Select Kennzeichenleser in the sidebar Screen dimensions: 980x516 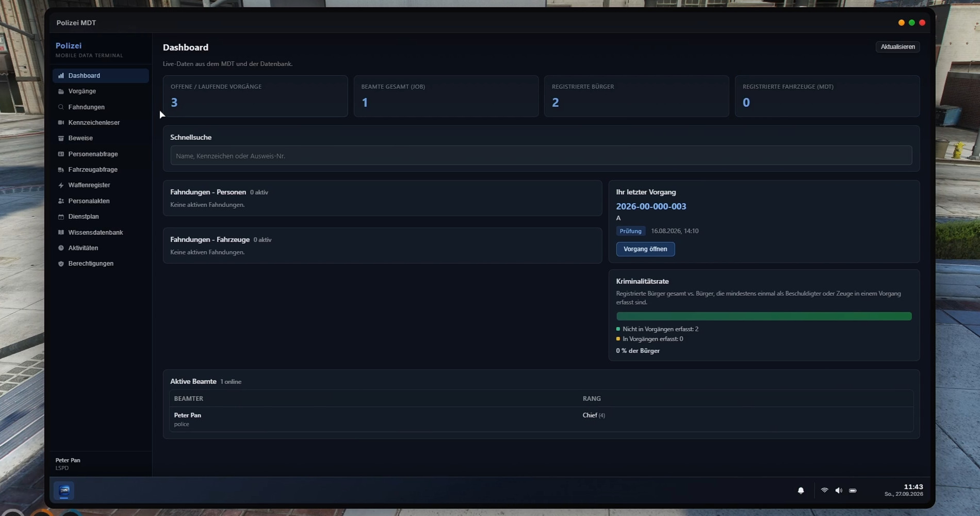(x=101, y=123)
